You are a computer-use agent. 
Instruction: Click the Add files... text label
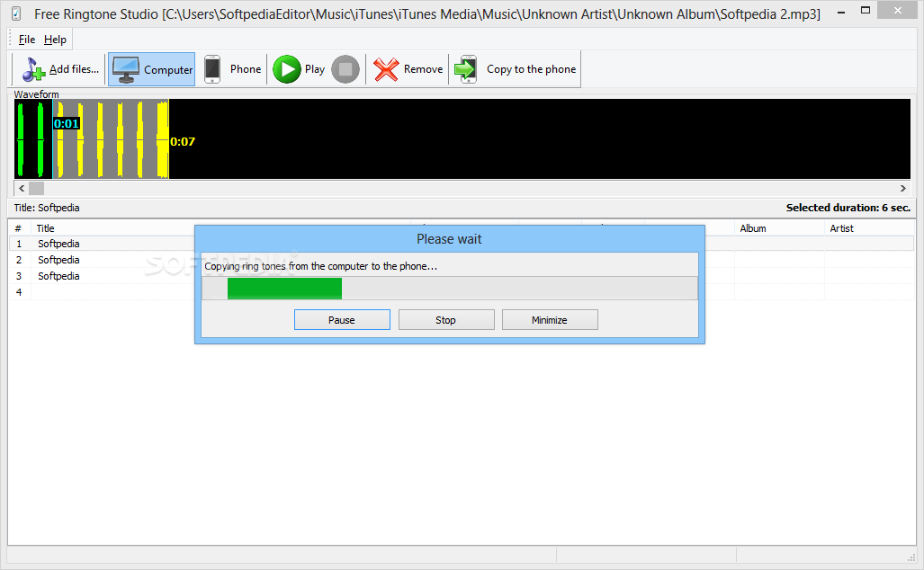[75, 69]
